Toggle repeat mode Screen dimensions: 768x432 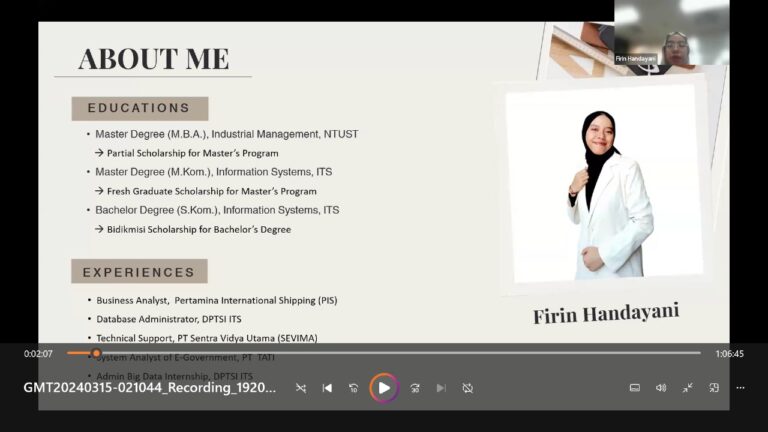(x=467, y=388)
